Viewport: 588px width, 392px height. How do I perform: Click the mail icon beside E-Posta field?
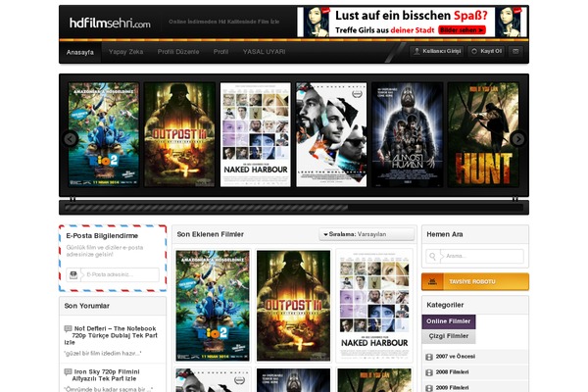(x=73, y=274)
